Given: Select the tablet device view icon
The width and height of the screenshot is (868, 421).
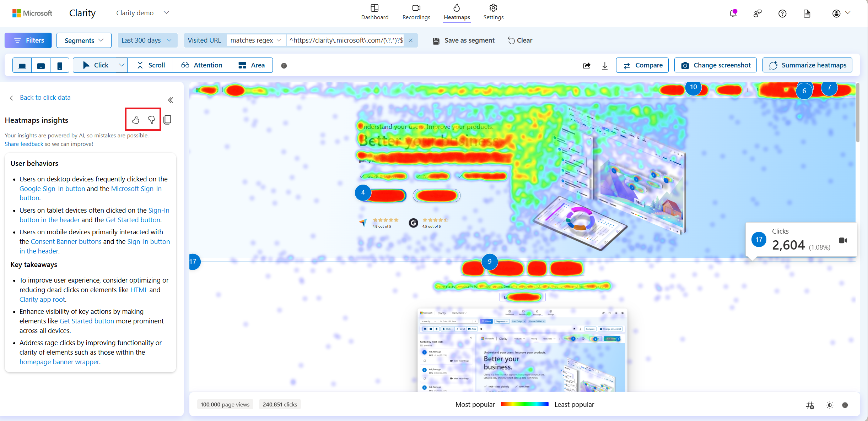Looking at the screenshot, I should tap(41, 66).
